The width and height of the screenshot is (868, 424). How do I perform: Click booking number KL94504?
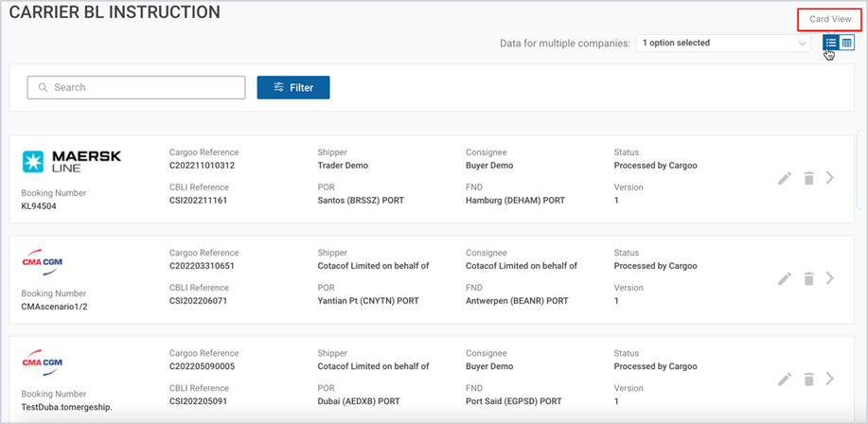coord(39,206)
